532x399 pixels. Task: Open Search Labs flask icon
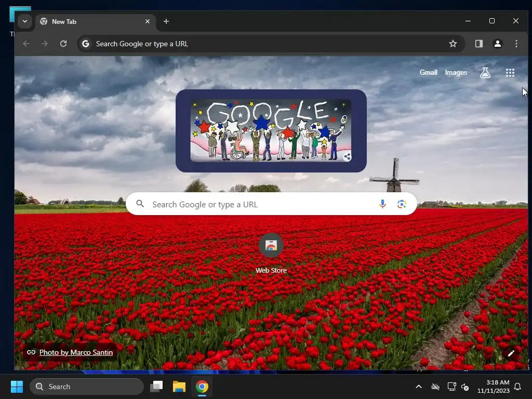[x=485, y=73]
